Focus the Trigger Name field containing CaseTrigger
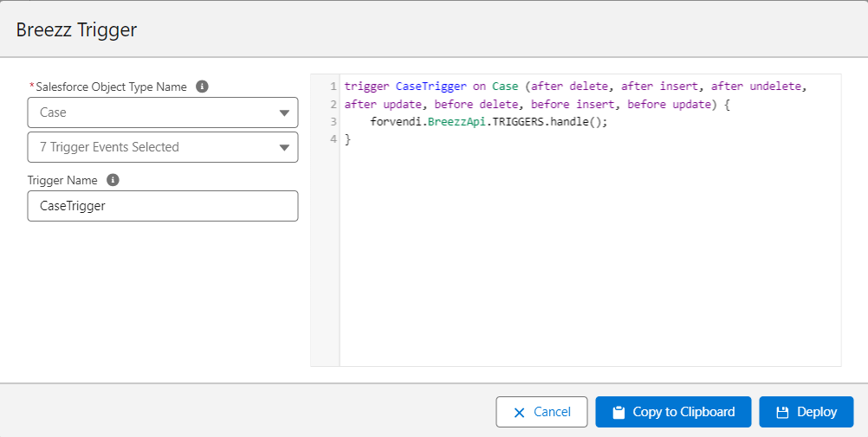 162,206
